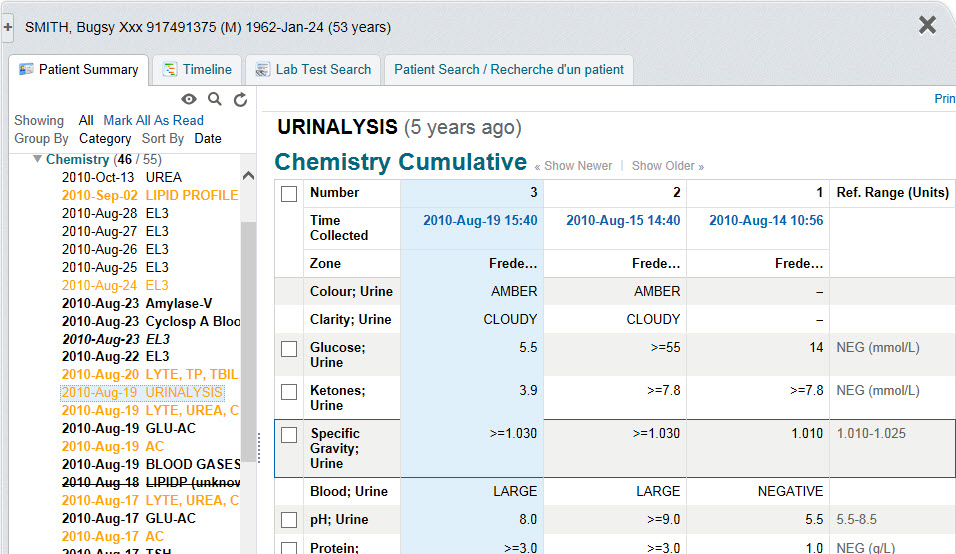Check the Ketones; Urine checkbox
Screen dimensions: 956x554
[x=289, y=392]
